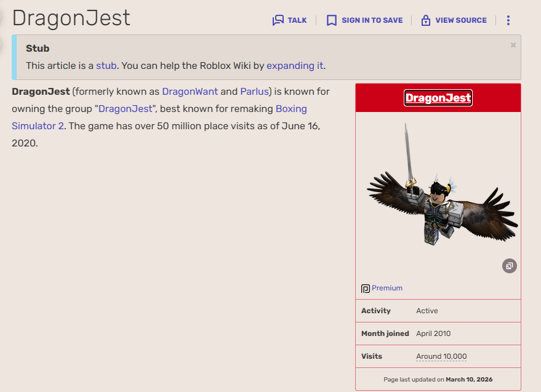This screenshot has height=392, width=541.
Task: Click the 'Active' activity value
Action: [427, 311]
